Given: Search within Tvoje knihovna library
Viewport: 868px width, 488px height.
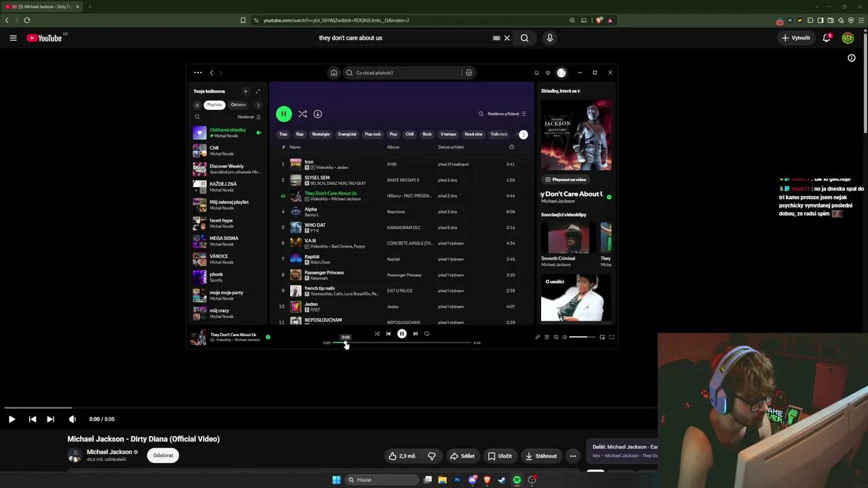Looking at the screenshot, I should (x=197, y=117).
